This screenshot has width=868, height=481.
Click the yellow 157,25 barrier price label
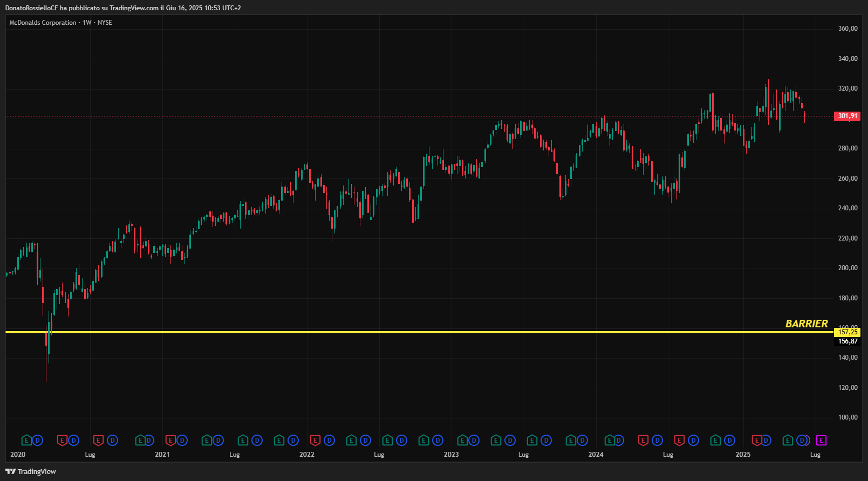tap(848, 332)
